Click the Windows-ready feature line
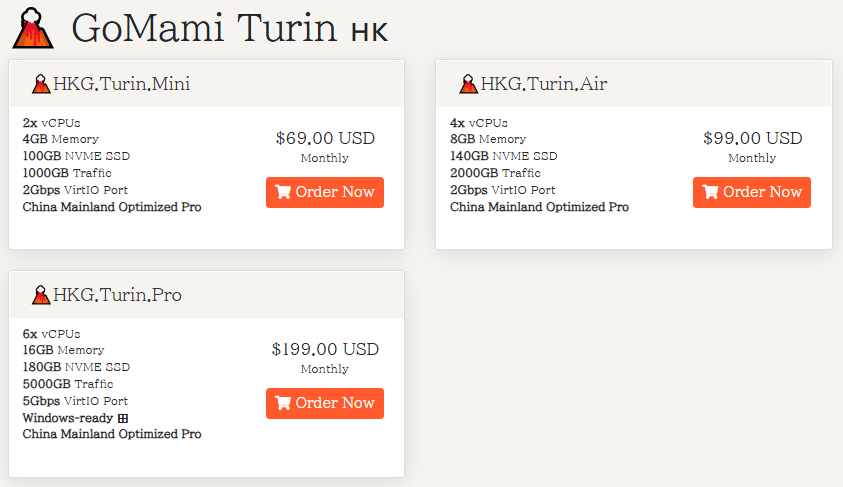 pos(68,418)
